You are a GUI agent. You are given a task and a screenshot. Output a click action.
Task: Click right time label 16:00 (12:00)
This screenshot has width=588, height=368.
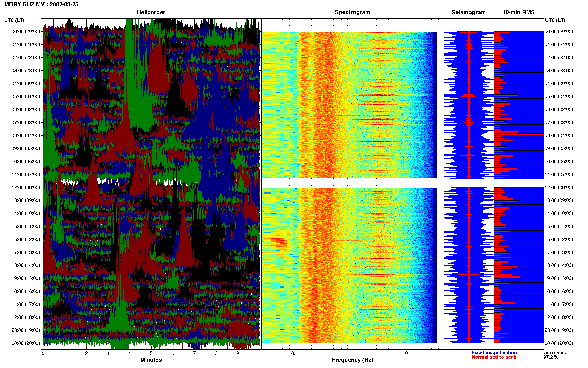[x=559, y=239]
